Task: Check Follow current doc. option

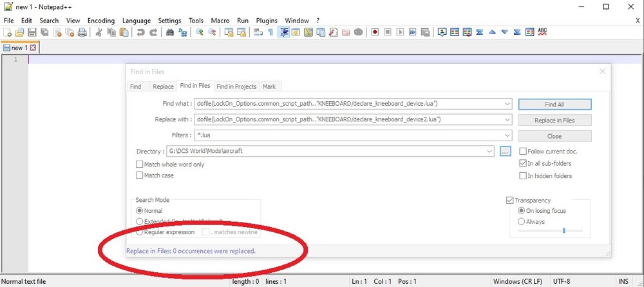Action: click(523, 152)
